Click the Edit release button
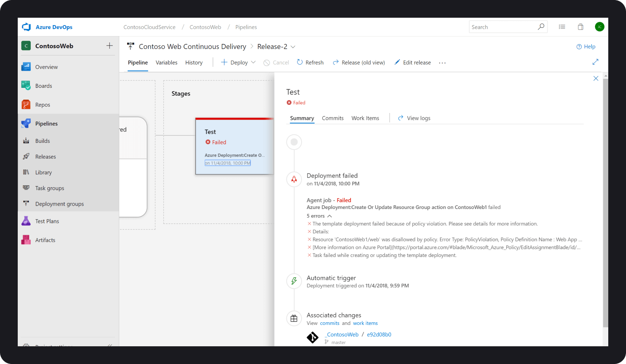 [412, 63]
